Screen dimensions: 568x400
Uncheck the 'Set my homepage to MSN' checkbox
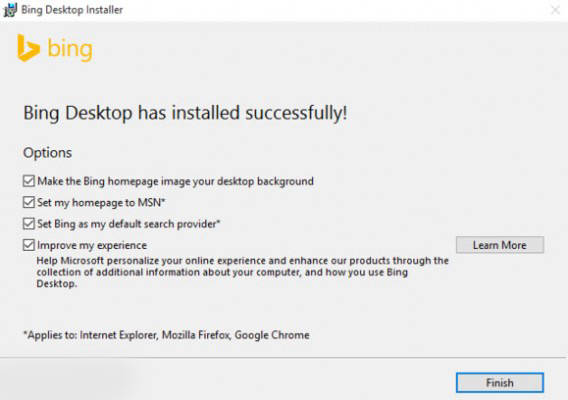pyautogui.click(x=29, y=202)
